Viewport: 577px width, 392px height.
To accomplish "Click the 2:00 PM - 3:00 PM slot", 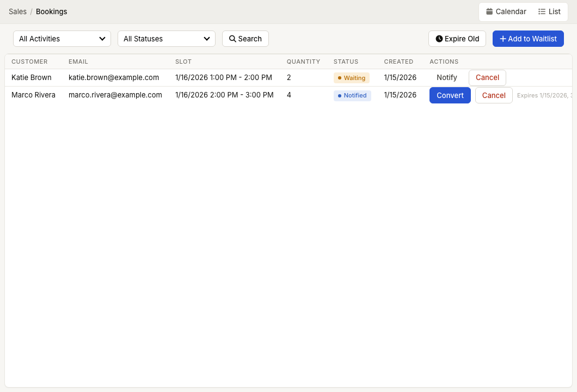I will [224, 95].
